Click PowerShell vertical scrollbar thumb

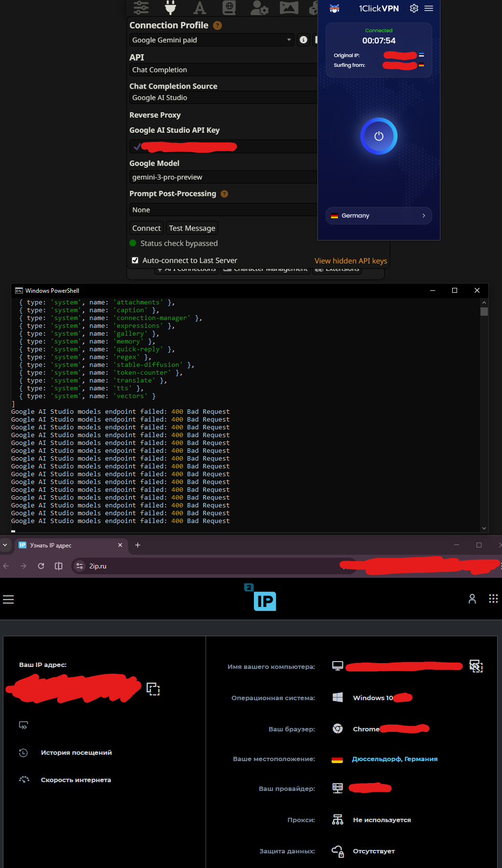484,311
